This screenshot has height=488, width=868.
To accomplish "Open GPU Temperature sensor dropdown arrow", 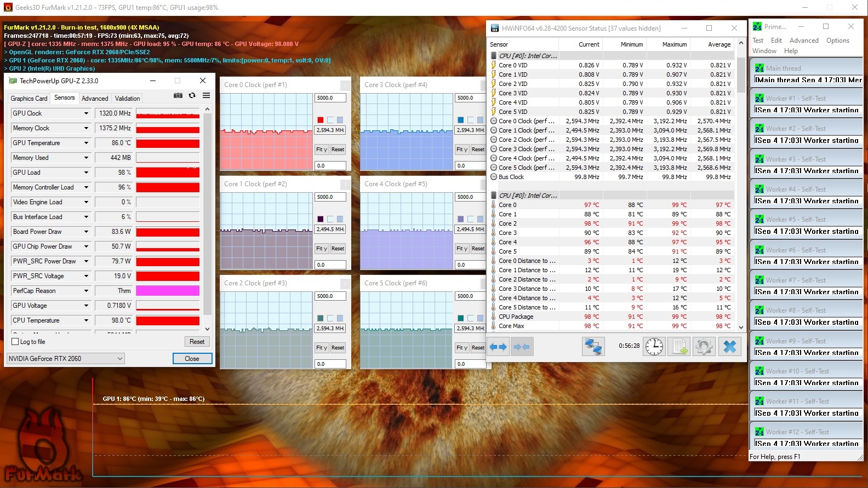I will click(x=86, y=143).
